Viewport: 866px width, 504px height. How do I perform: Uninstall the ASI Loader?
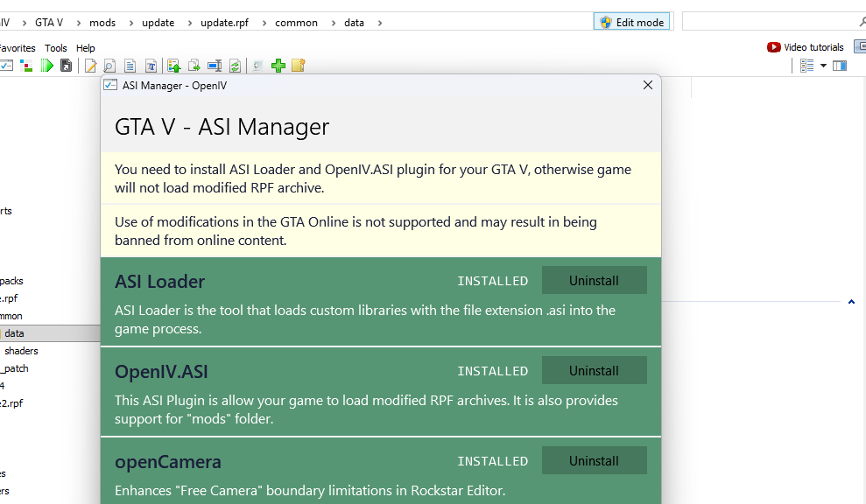click(x=595, y=280)
